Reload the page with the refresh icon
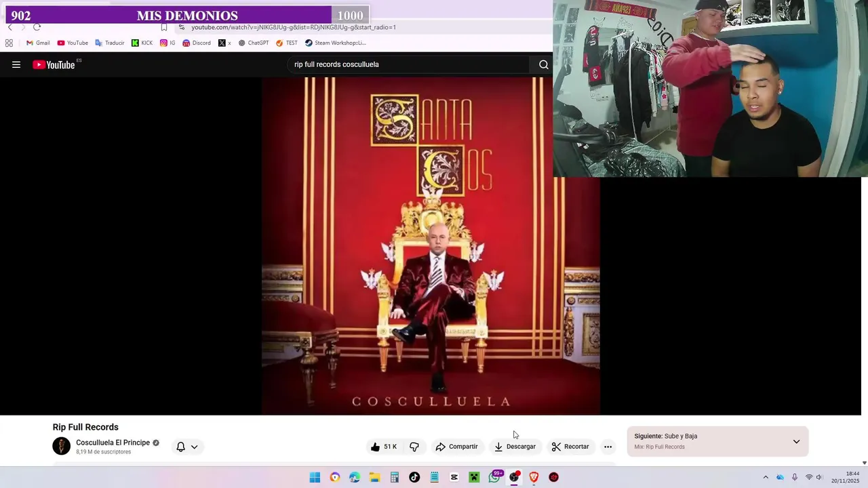 point(37,27)
